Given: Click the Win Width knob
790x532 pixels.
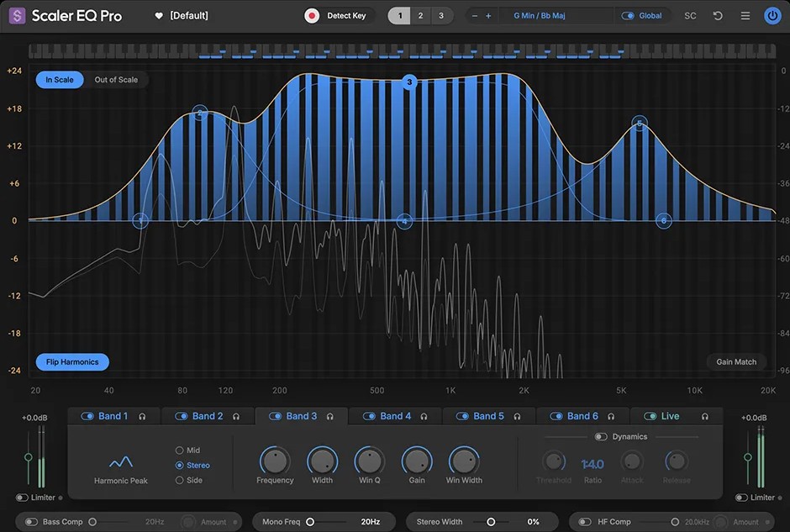Looking at the screenshot, I should click(x=464, y=461).
